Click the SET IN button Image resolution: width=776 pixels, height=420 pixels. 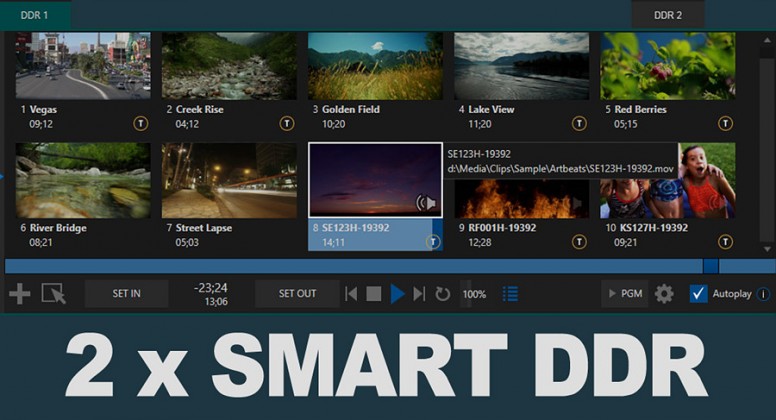click(126, 293)
